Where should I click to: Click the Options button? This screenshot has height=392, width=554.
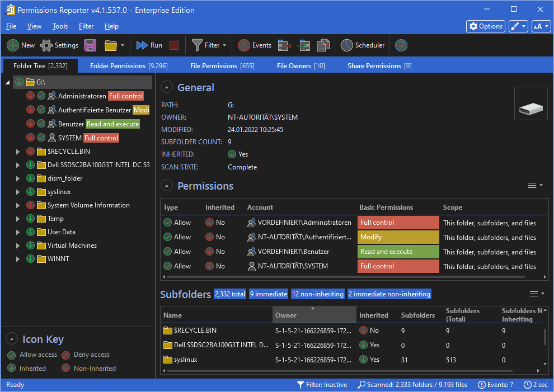point(486,26)
